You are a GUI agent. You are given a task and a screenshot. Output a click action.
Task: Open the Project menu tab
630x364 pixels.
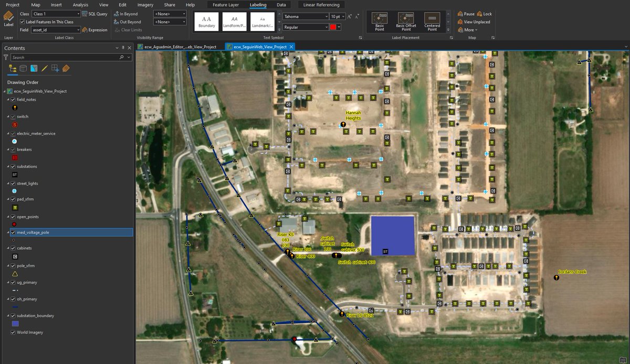coord(13,5)
